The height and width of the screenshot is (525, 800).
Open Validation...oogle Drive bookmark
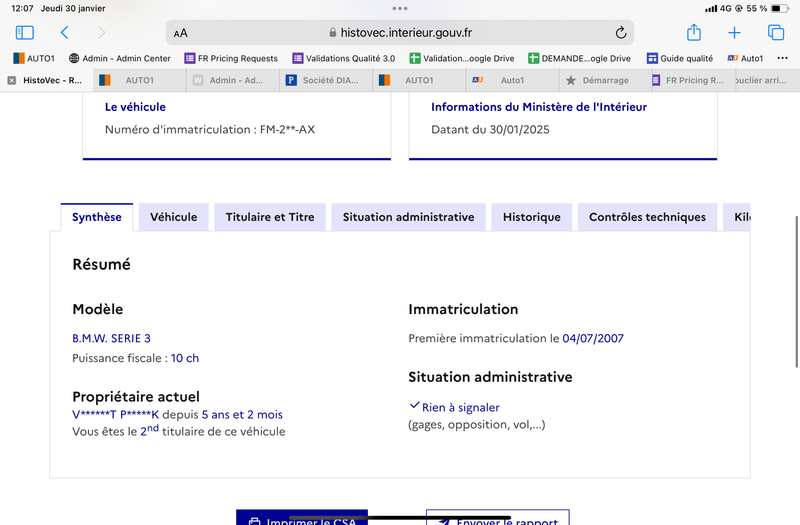pyautogui.click(x=462, y=58)
